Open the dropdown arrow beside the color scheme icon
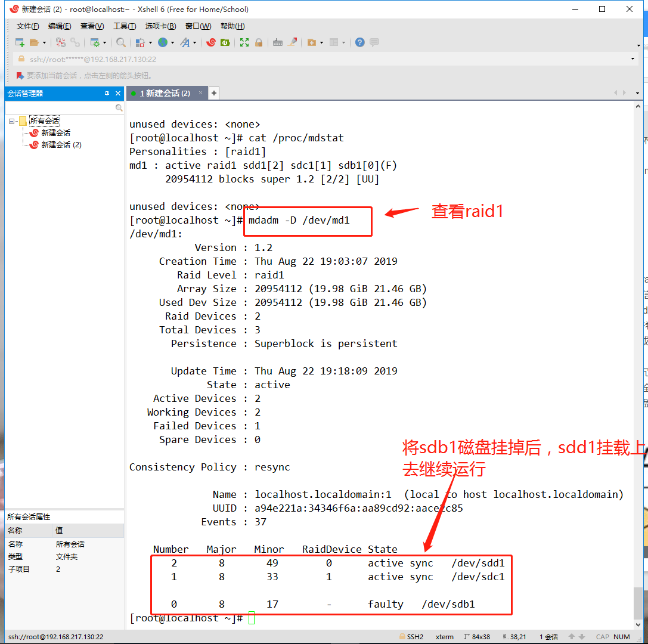 click(x=150, y=42)
